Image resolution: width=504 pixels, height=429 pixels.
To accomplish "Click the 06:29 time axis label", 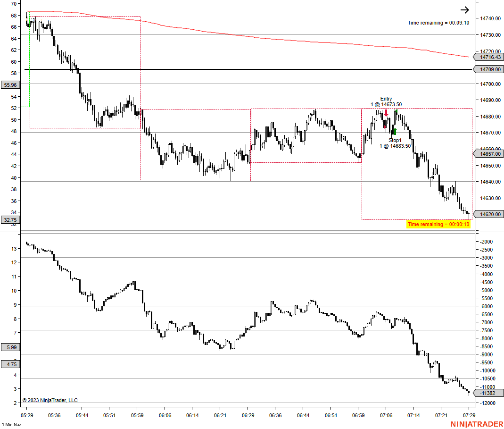I will [x=248, y=415].
